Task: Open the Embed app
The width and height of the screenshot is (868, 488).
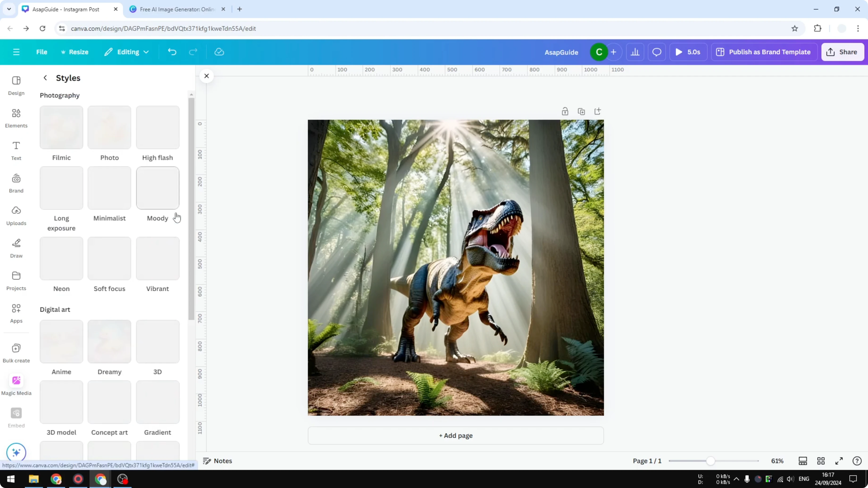Action: pos(16,418)
